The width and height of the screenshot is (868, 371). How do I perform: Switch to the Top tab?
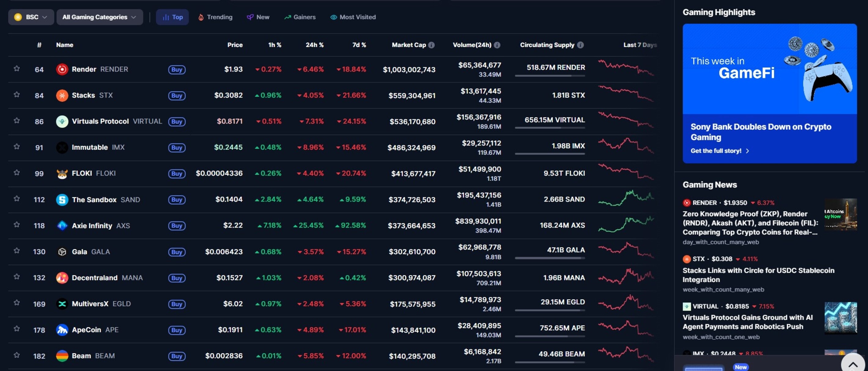point(172,17)
